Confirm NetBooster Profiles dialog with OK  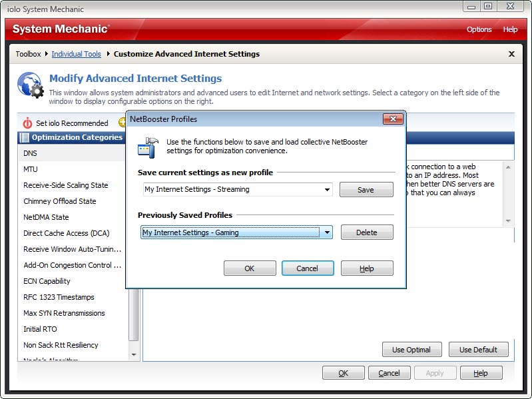point(250,268)
